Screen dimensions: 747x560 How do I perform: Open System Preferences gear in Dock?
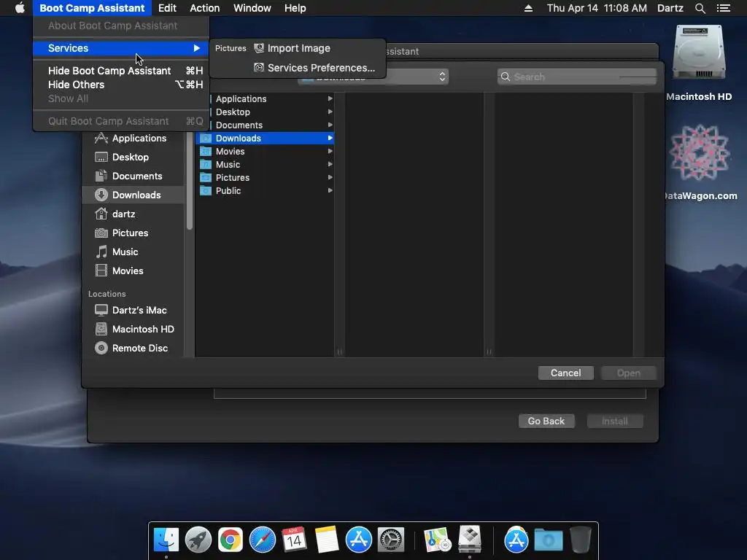[x=391, y=540]
